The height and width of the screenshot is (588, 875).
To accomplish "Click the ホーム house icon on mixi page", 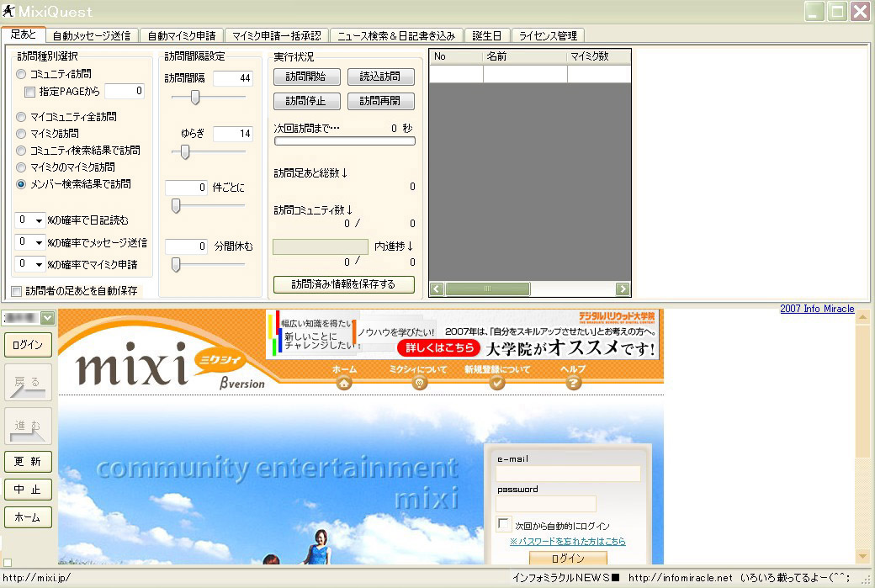I will (344, 383).
